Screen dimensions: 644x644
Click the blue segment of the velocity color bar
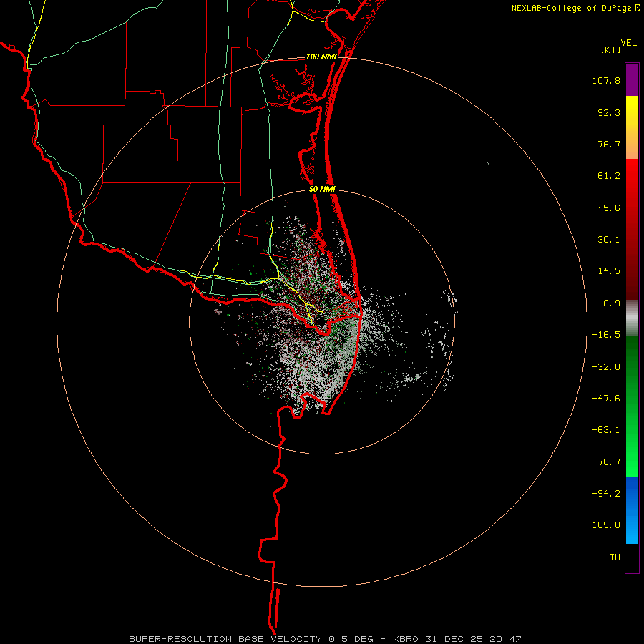(x=632, y=510)
